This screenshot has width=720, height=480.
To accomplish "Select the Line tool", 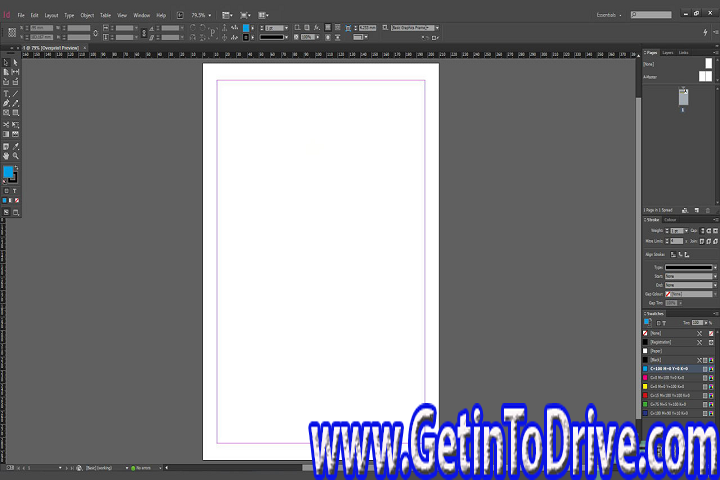I will (16, 94).
